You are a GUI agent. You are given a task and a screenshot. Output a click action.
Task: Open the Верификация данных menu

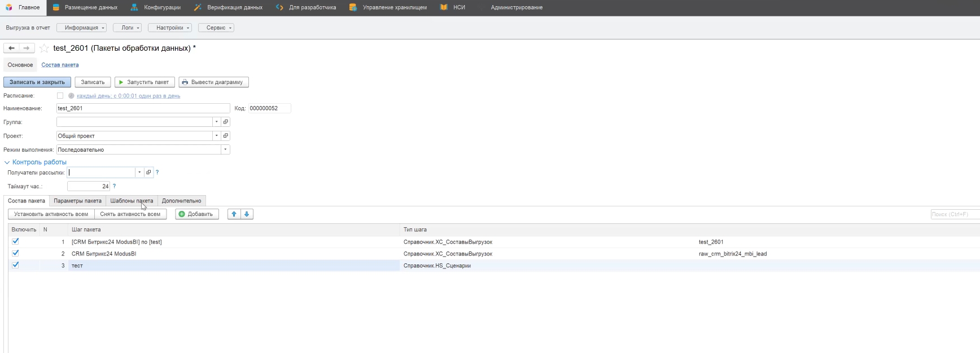coord(234,7)
